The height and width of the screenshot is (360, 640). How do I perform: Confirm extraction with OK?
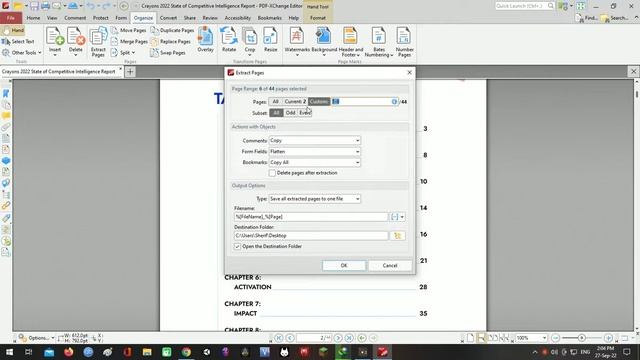pos(344,265)
